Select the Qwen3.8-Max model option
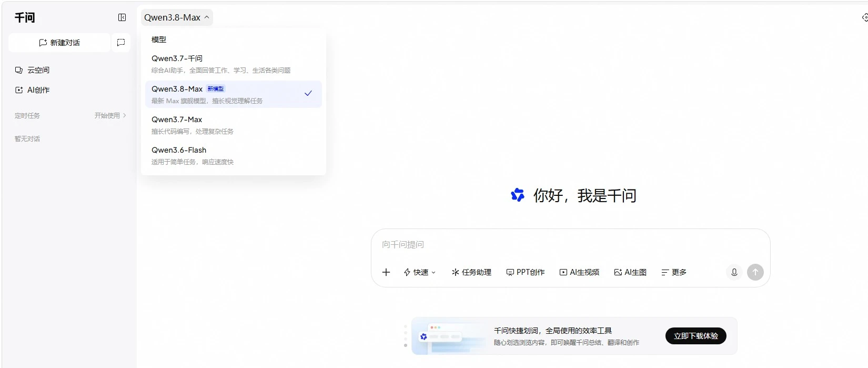Viewport: 868px width, 368px height. 233,94
